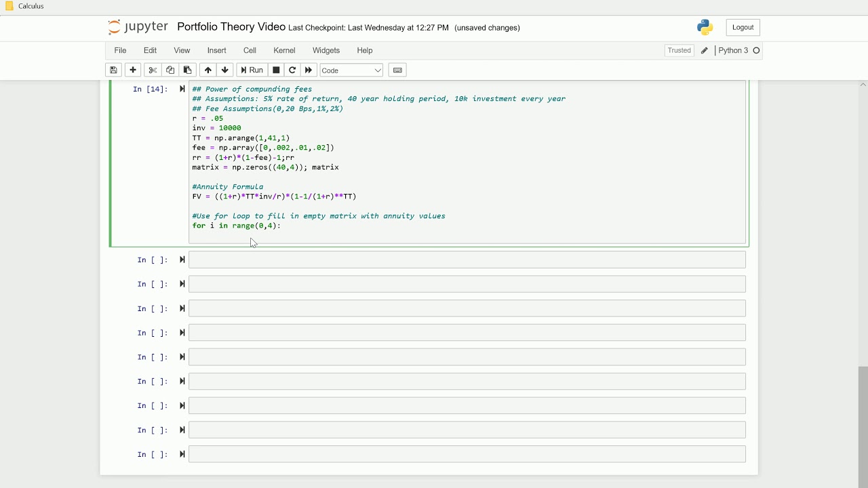Move selected cell down arrow
This screenshot has height=488, width=868.
[225, 70]
